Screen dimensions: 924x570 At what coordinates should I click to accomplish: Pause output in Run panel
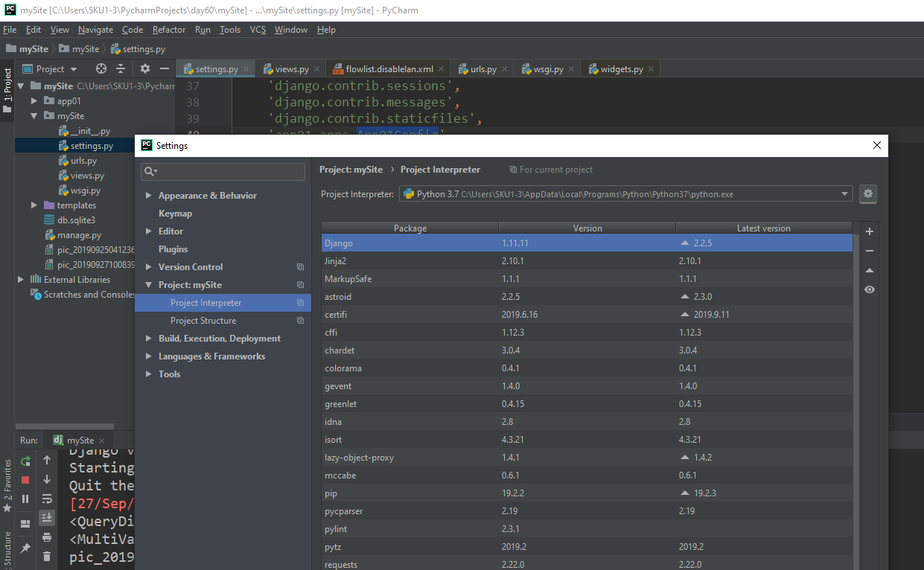pos(25,499)
